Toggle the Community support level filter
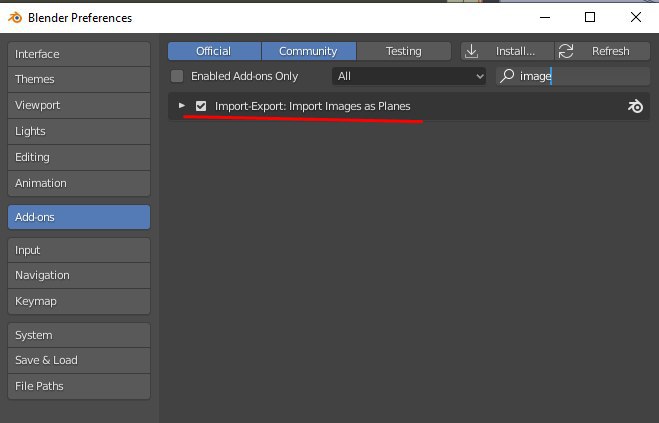 tap(308, 51)
